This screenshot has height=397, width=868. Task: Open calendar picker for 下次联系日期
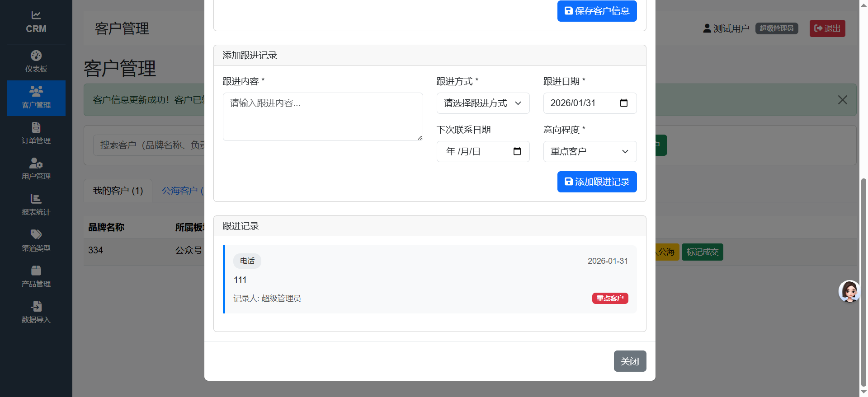coord(517,151)
